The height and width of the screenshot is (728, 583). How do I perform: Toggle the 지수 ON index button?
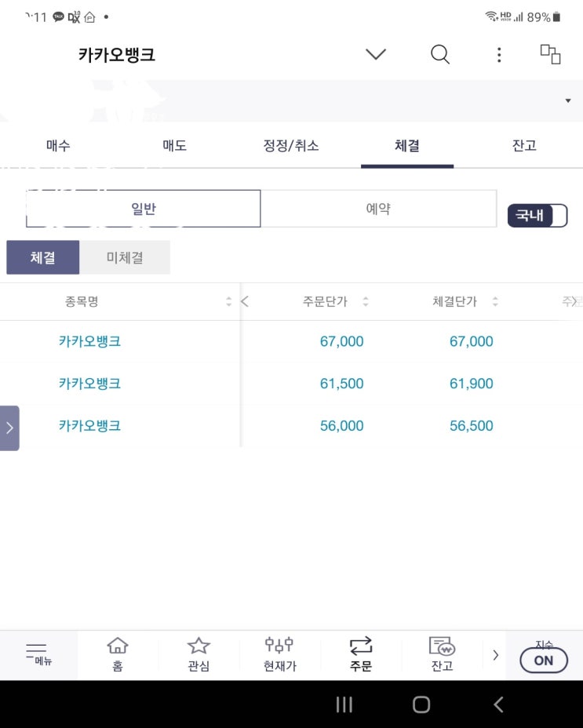click(544, 660)
